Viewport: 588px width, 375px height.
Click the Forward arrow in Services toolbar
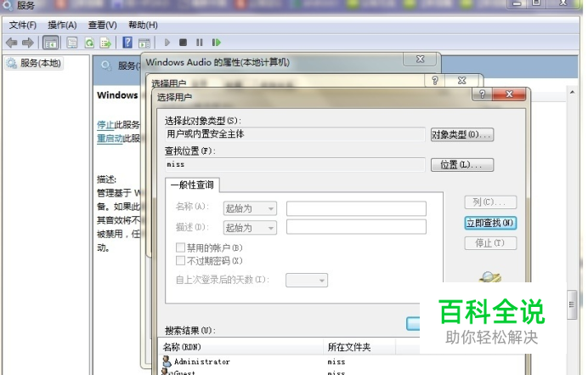tap(28, 43)
